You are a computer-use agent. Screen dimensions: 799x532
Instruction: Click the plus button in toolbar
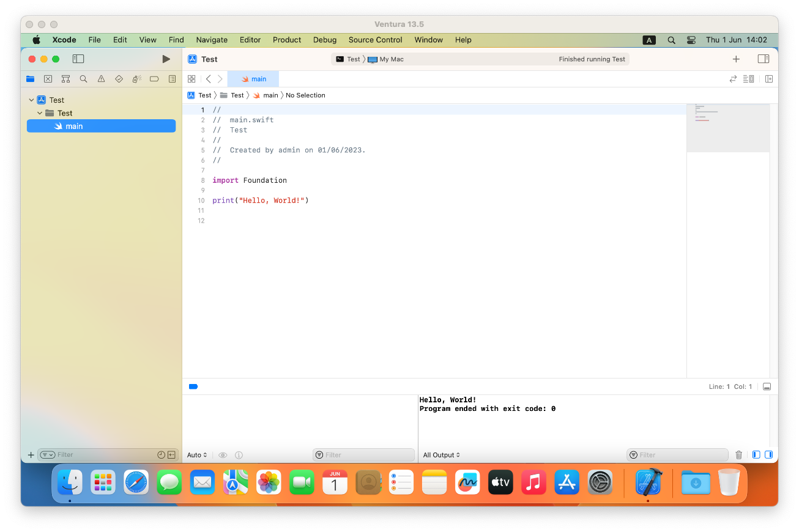736,59
